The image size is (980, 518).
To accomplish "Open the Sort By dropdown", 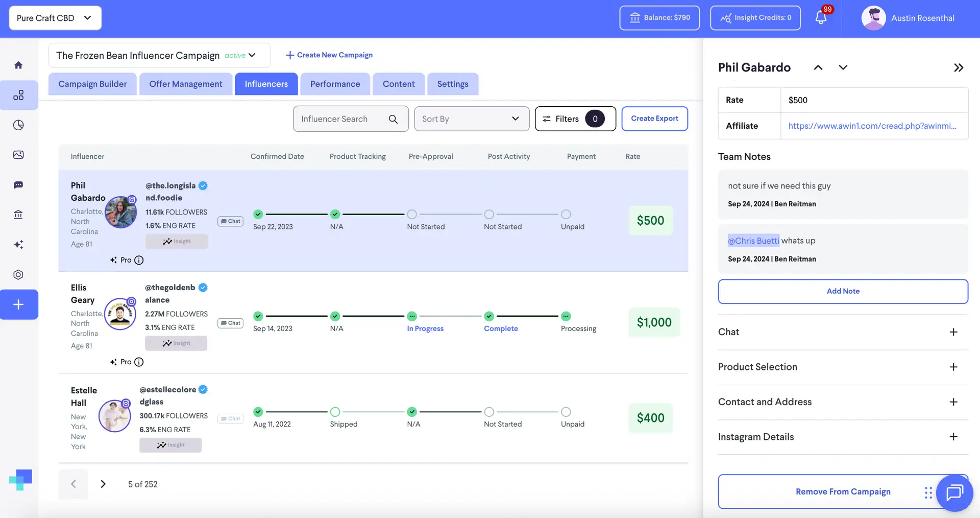I will pyautogui.click(x=471, y=119).
